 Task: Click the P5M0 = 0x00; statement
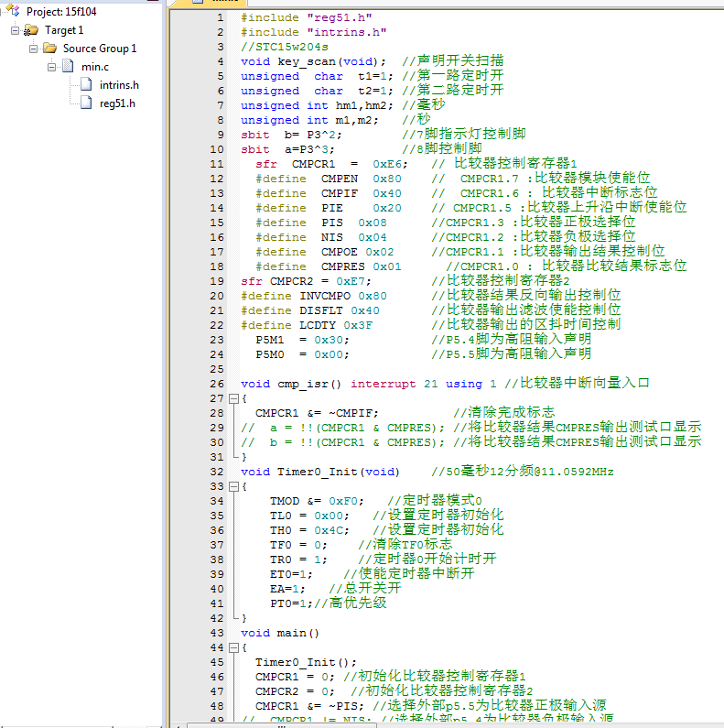point(302,354)
